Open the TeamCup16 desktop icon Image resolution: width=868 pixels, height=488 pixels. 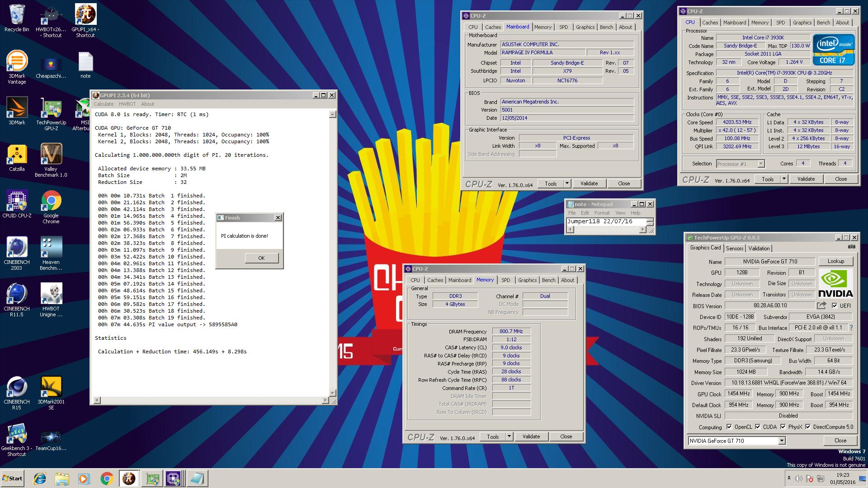pyautogui.click(x=51, y=441)
